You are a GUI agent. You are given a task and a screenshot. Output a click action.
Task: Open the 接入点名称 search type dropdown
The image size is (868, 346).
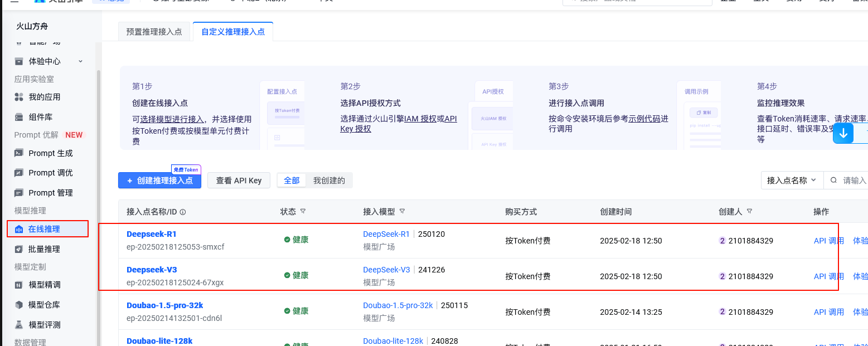792,181
